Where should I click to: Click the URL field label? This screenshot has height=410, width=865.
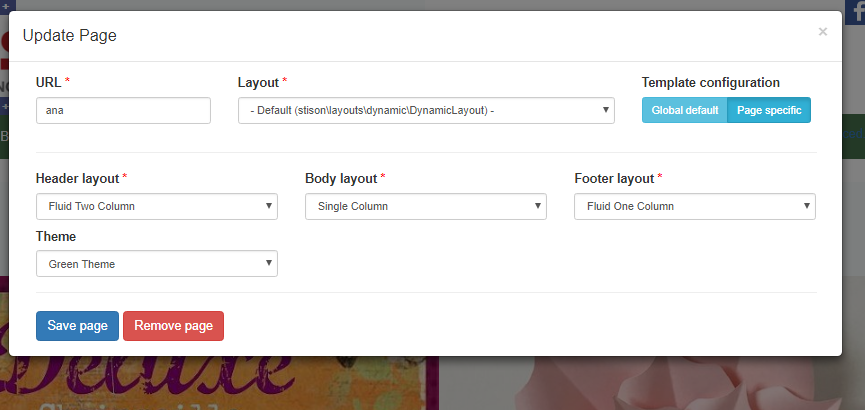coord(49,83)
